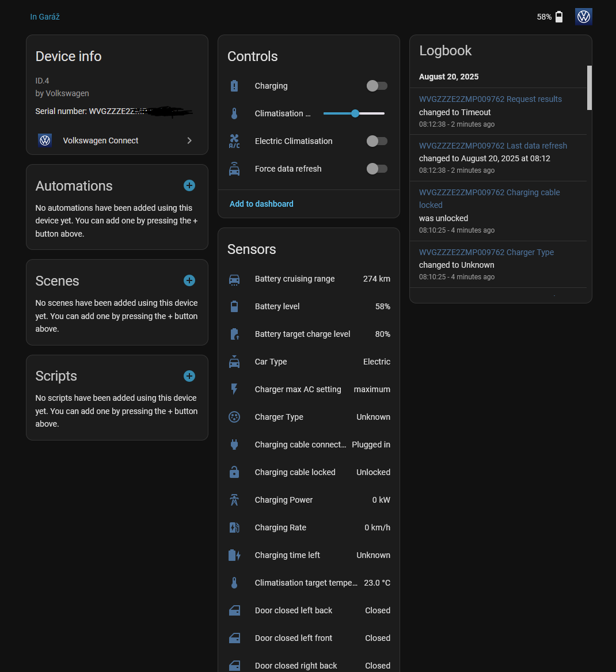Enable the Electric Climatisation switch

[377, 141]
